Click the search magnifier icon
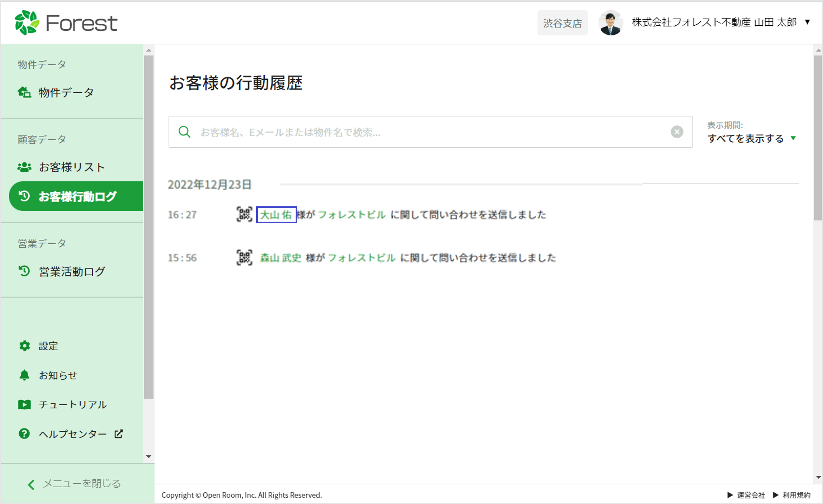 pyautogui.click(x=184, y=132)
